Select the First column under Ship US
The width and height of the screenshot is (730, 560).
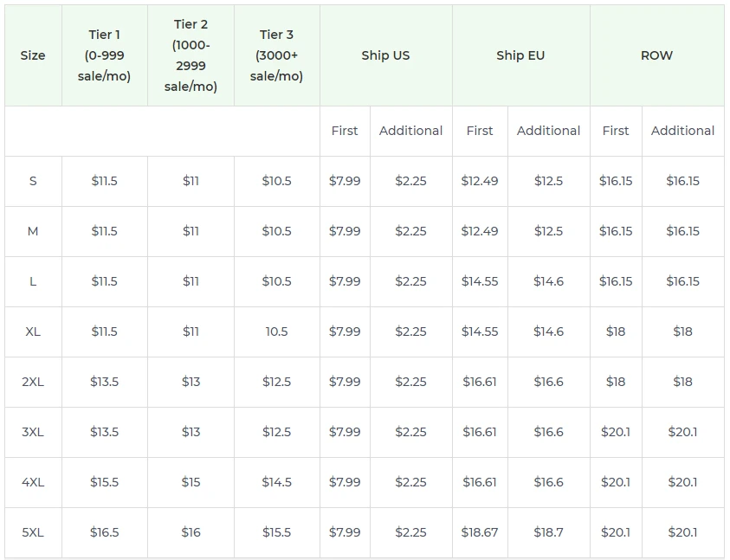point(344,131)
